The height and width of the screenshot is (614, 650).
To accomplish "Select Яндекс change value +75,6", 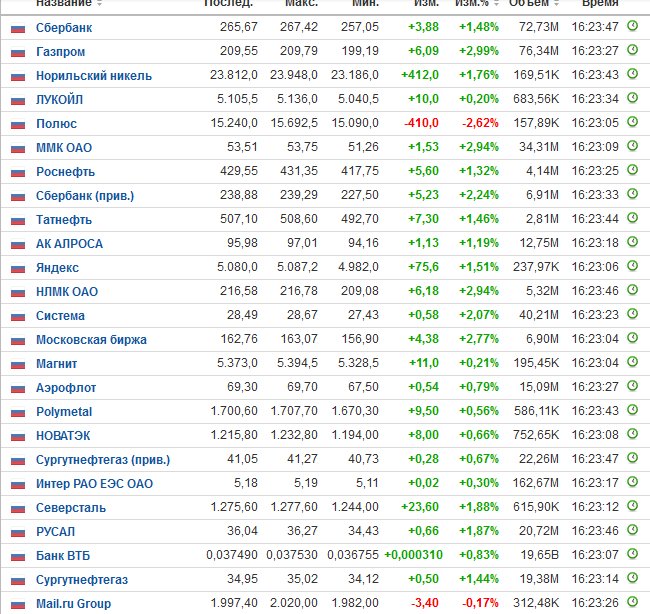I will click(423, 267).
